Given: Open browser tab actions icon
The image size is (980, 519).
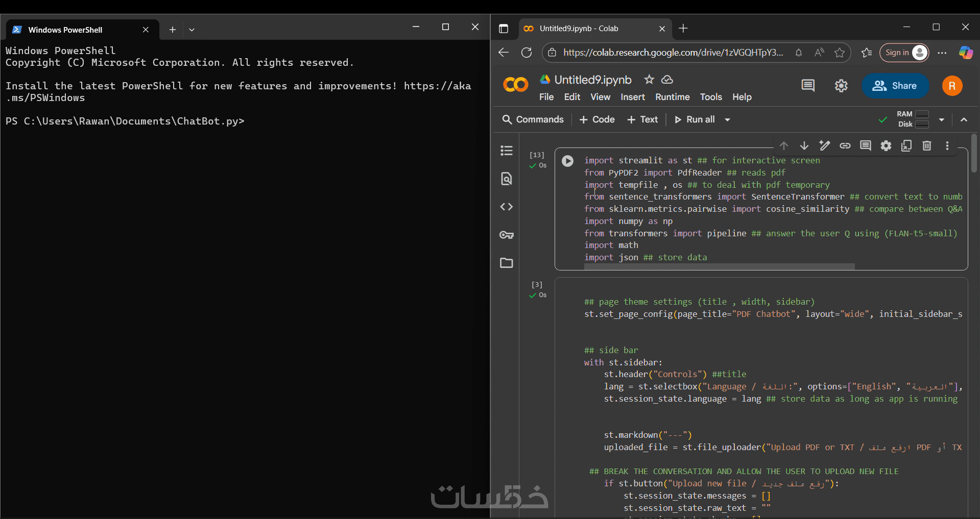Looking at the screenshot, I should pos(504,29).
